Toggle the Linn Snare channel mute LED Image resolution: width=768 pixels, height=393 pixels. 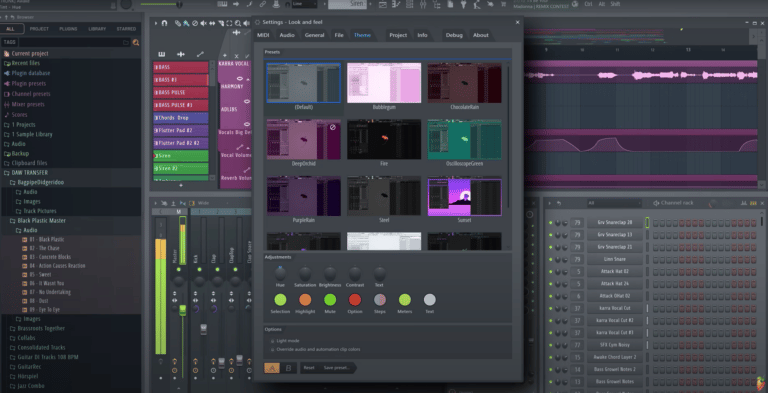551,259
